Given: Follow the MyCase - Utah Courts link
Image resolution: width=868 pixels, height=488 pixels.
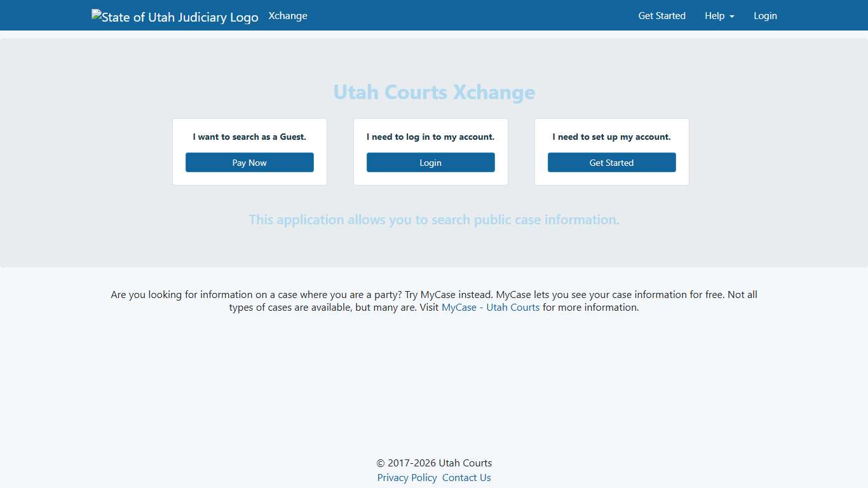Looking at the screenshot, I should 491,308.
